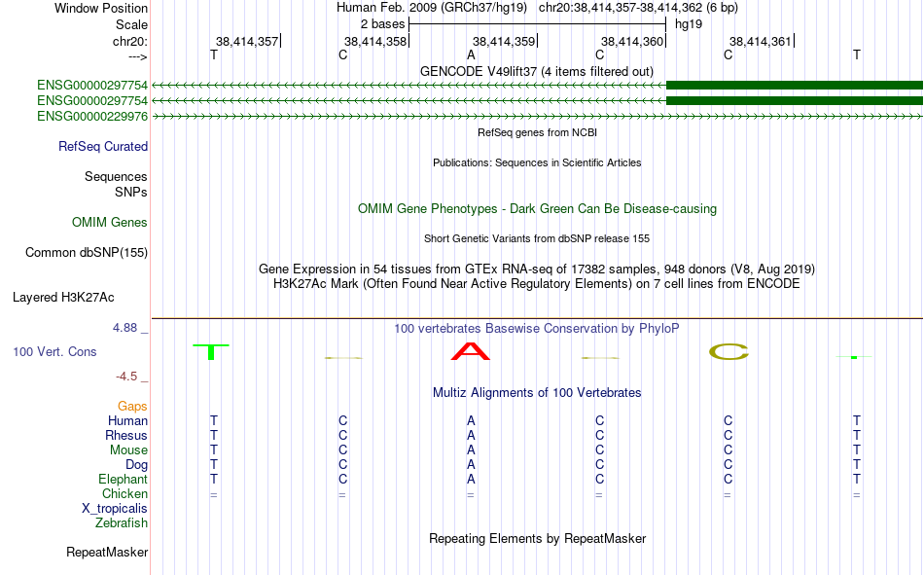This screenshot has width=924, height=575.
Task: Click the olive C conservation logo letter
Action: coord(729,352)
